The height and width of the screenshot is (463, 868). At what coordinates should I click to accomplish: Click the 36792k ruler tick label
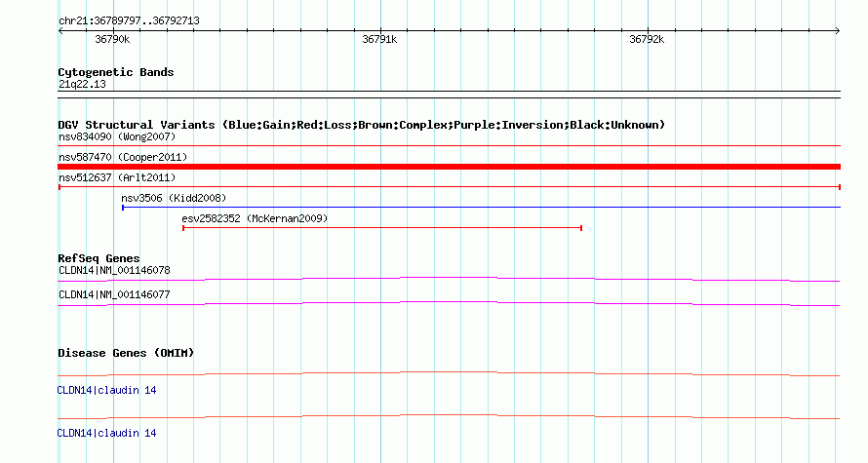point(647,39)
